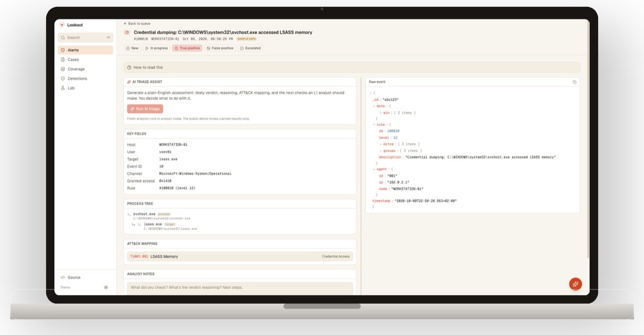The image size is (644, 335).
Task: Expand the mitre node with 3 items
Action: tap(380, 144)
